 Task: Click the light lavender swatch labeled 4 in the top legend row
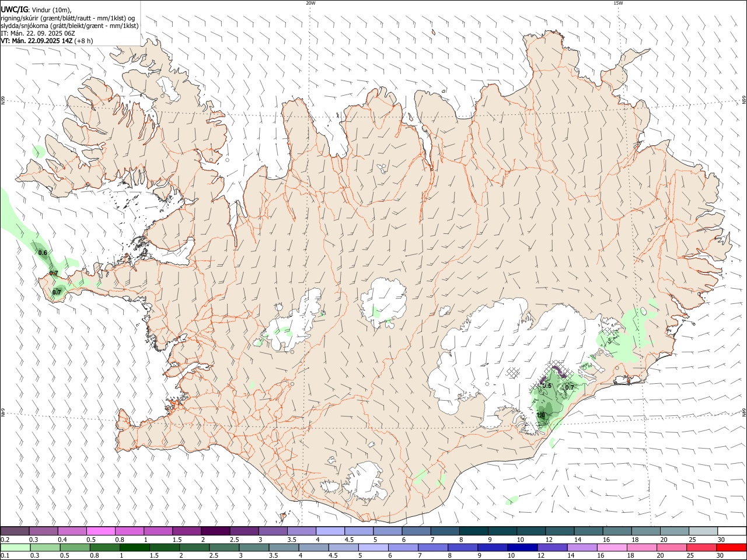tap(330, 531)
